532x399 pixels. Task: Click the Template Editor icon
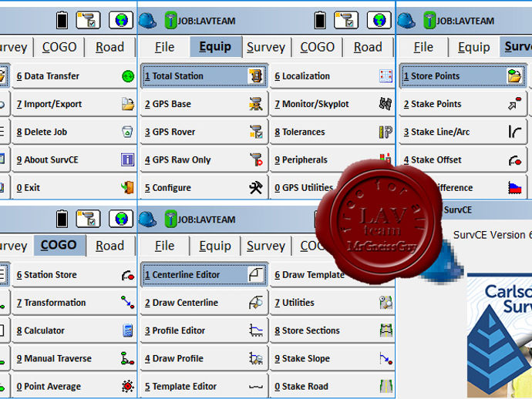click(x=256, y=387)
